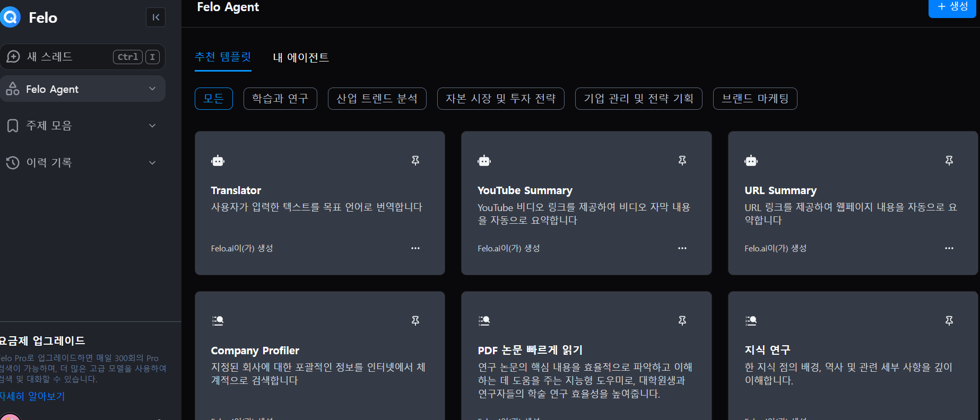Open more options on Translator card

click(x=415, y=248)
